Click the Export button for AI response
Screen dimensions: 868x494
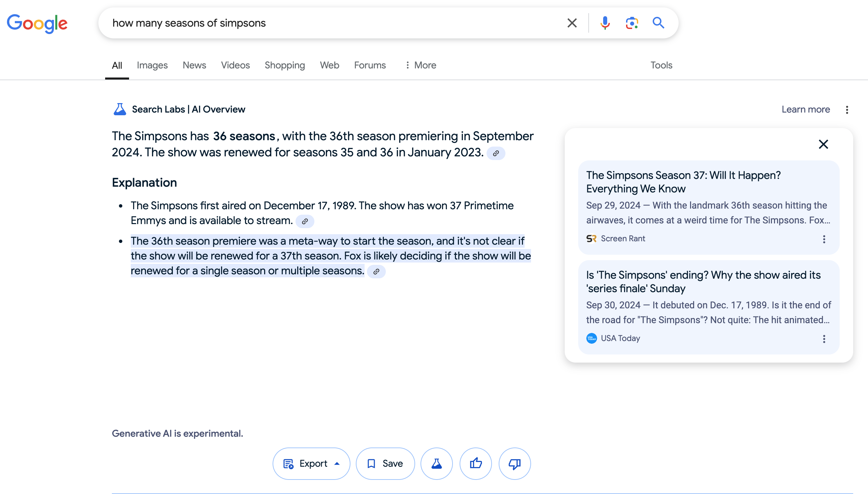[x=311, y=463]
